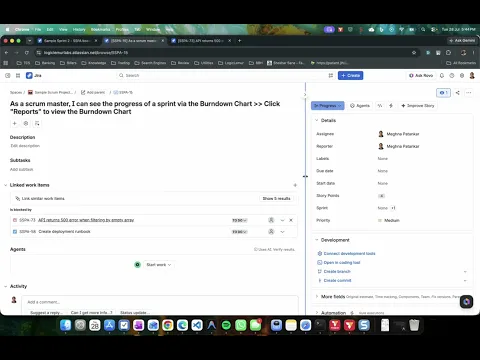Open the Jira help icon
This screenshot has height=360, width=480.
pyautogui.click(x=452, y=75)
